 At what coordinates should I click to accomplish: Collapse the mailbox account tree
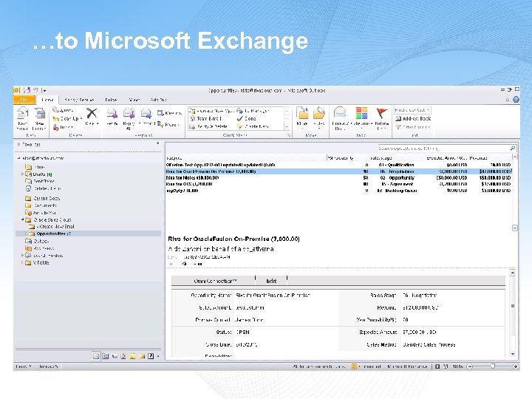18,158
